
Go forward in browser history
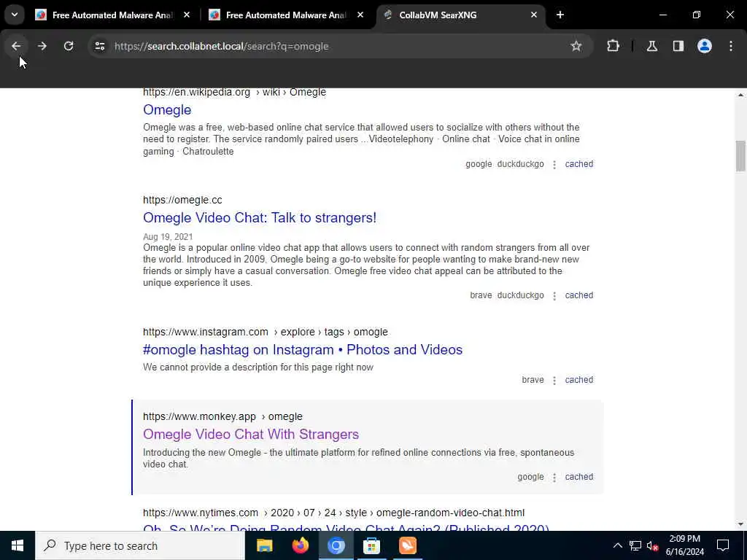coord(42,46)
